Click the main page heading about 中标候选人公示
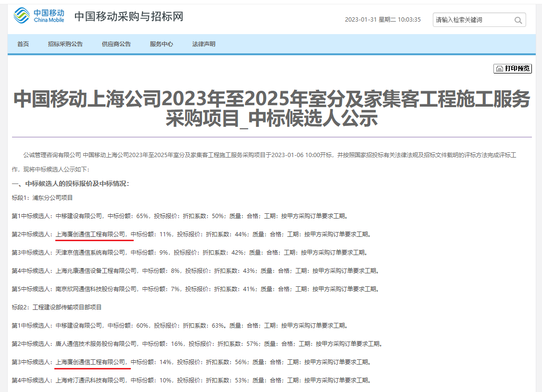 (272, 109)
